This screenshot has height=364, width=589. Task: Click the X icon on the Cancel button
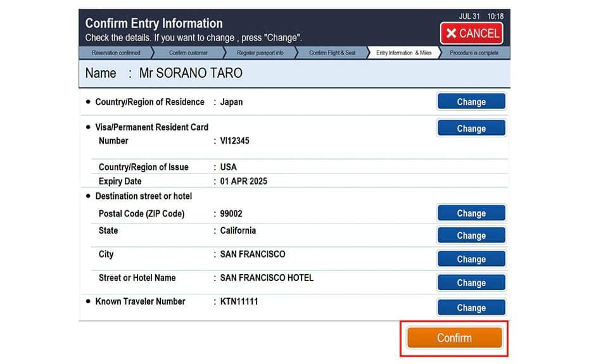(x=452, y=34)
